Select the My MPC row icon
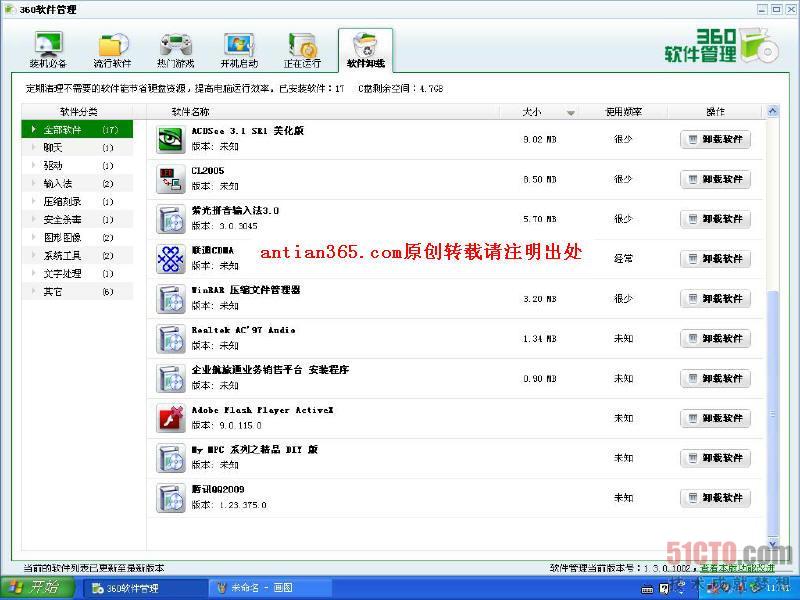The height and width of the screenshot is (600, 800). click(x=171, y=458)
